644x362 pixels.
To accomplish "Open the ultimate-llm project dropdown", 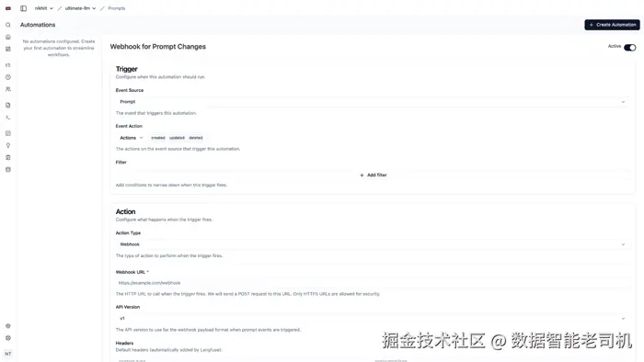I will click(80, 8).
